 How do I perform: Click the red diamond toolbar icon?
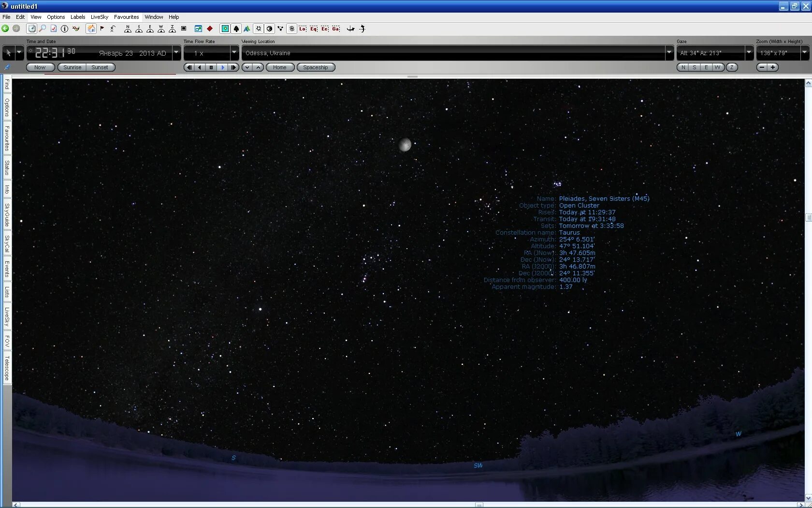(x=210, y=29)
